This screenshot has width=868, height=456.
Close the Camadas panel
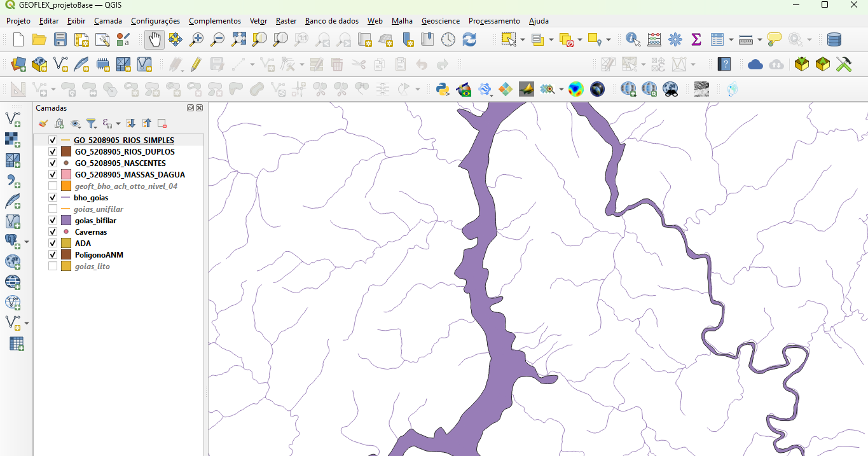click(200, 108)
